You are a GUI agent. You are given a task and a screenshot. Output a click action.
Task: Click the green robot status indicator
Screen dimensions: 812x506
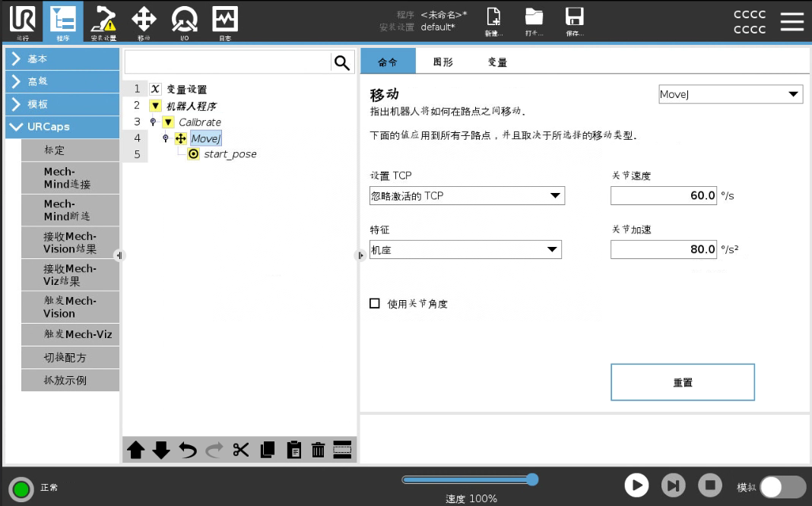pyautogui.click(x=21, y=489)
